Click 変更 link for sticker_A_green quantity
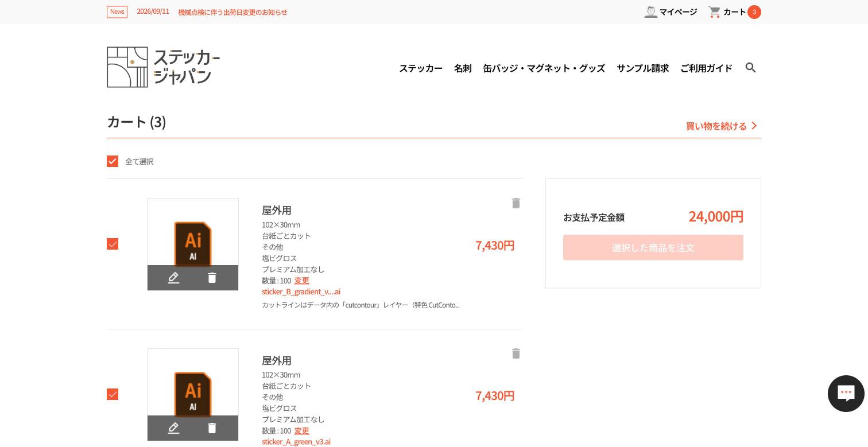The image size is (868, 447). pos(302,431)
